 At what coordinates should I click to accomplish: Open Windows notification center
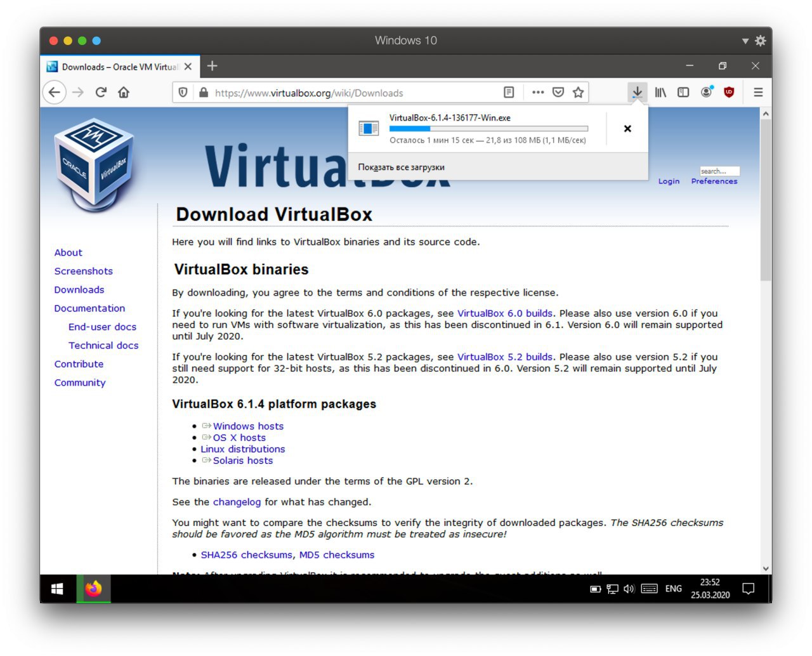(749, 589)
